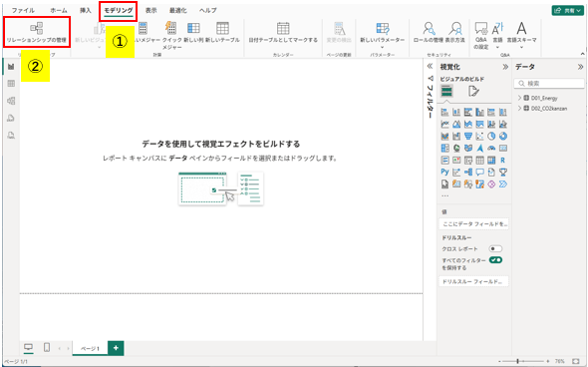Open 共有 (Share) dropdown button

567,11
